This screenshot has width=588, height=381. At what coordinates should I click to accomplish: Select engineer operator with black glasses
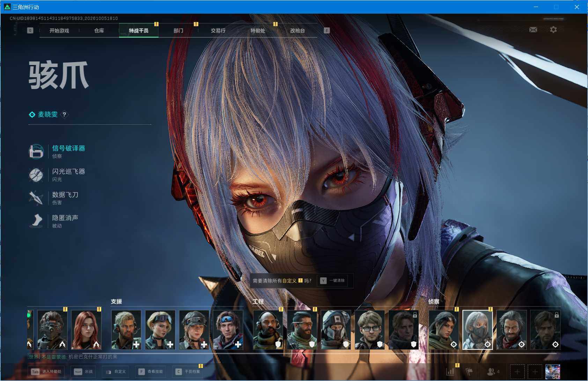tap(370, 330)
